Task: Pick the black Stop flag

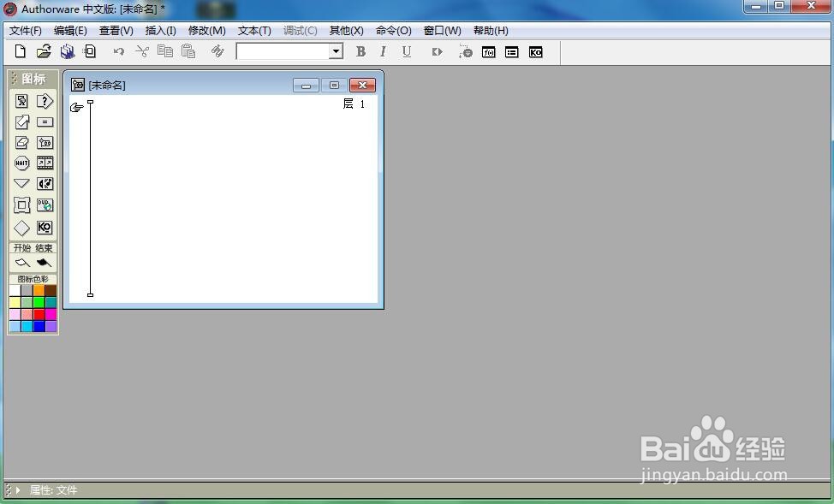Action: coord(44,263)
